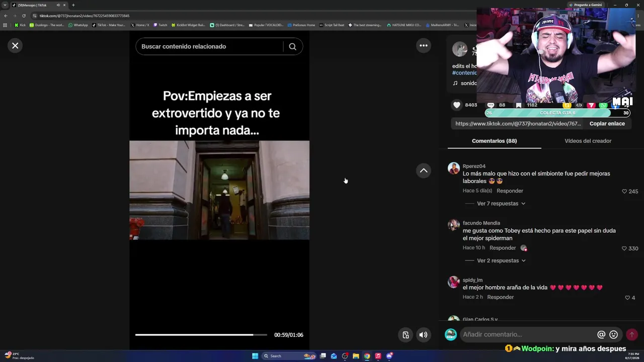
Task: Reply to Rperez04's comment
Action: coord(510,191)
